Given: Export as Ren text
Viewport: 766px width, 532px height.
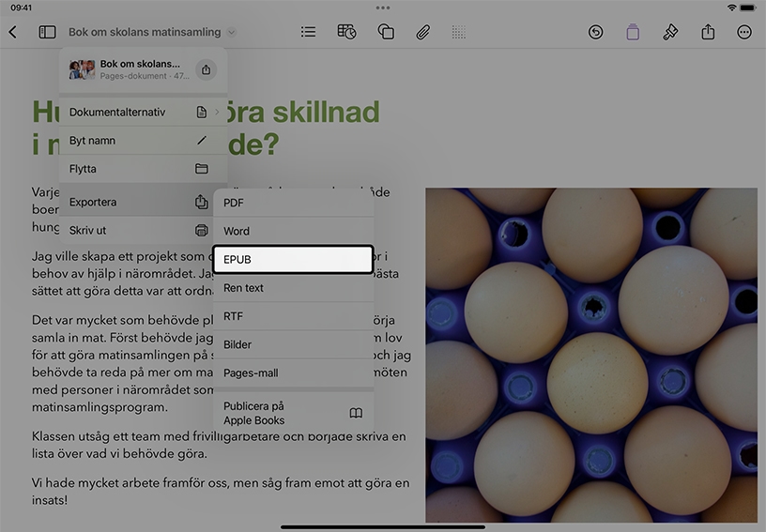Looking at the screenshot, I should 294,288.
